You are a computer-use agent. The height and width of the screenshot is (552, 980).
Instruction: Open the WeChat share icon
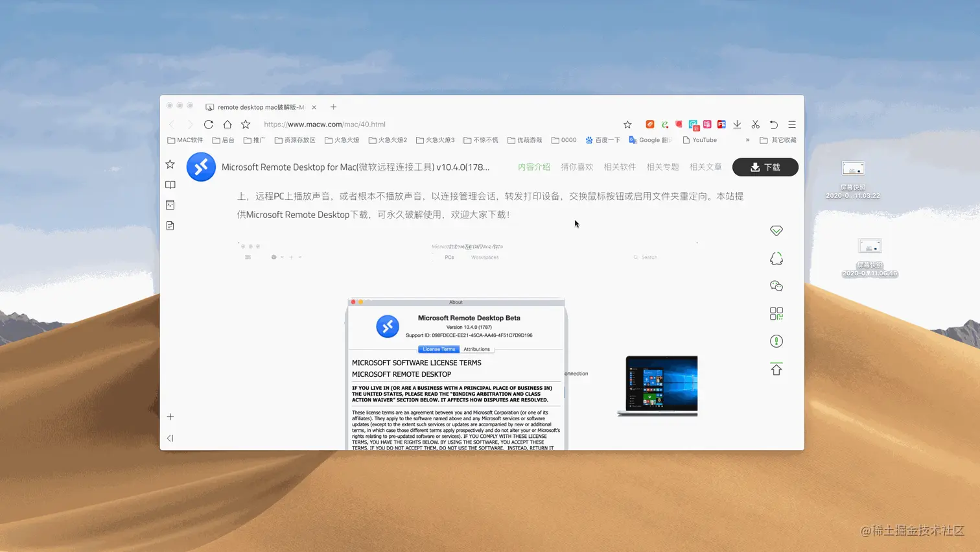776,286
